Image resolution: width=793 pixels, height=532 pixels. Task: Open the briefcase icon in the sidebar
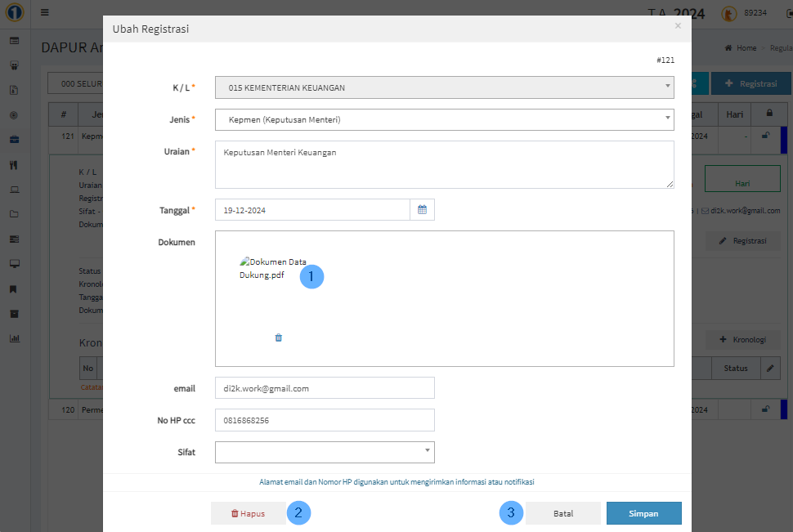(x=14, y=139)
